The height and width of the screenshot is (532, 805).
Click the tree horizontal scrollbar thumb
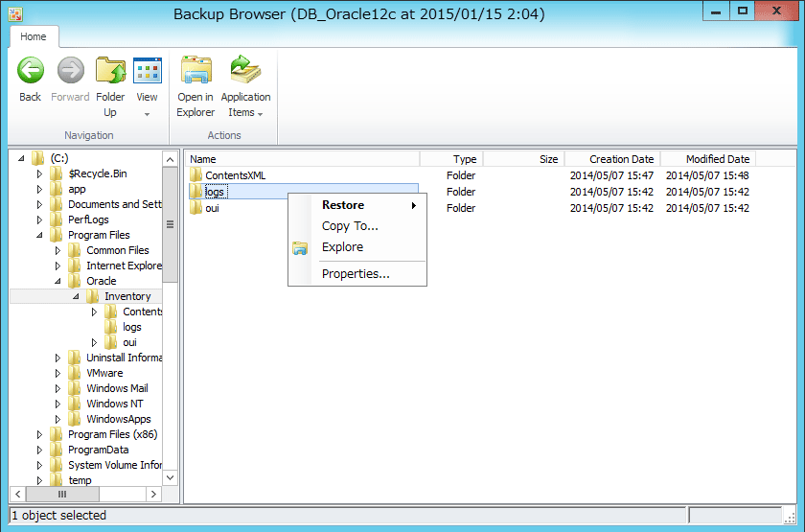[62, 494]
